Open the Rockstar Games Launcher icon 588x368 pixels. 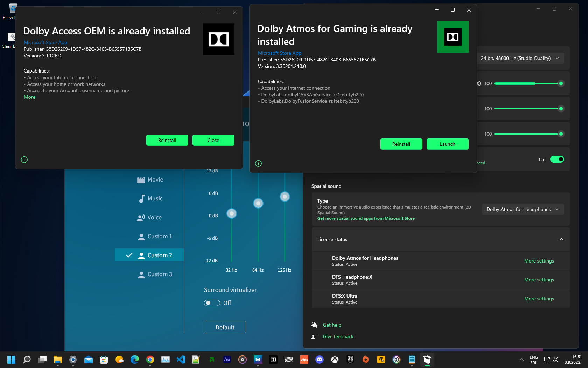tap(381, 360)
